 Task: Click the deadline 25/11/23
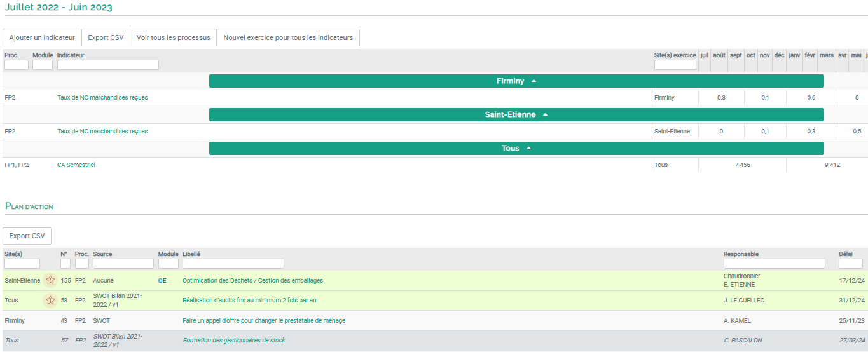[x=851, y=321]
